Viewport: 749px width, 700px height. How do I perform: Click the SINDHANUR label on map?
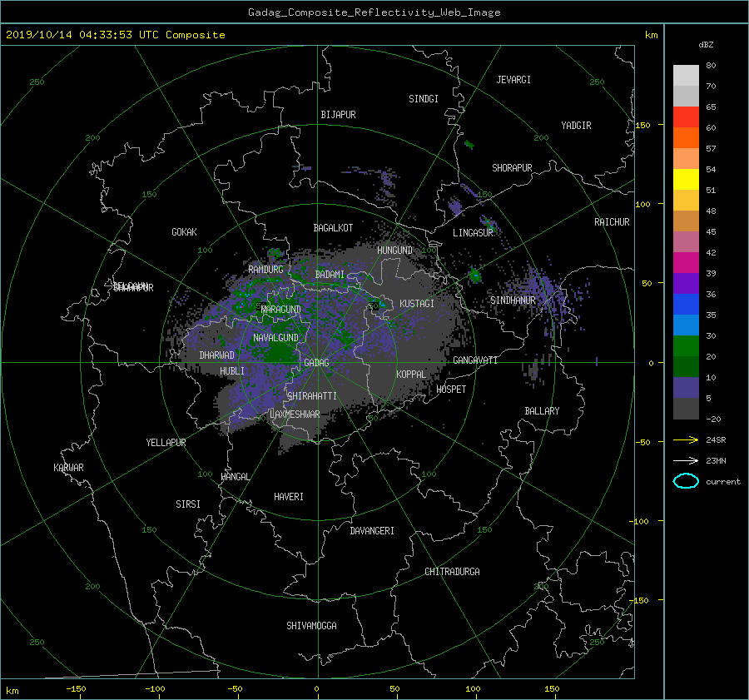(x=513, y=300)
